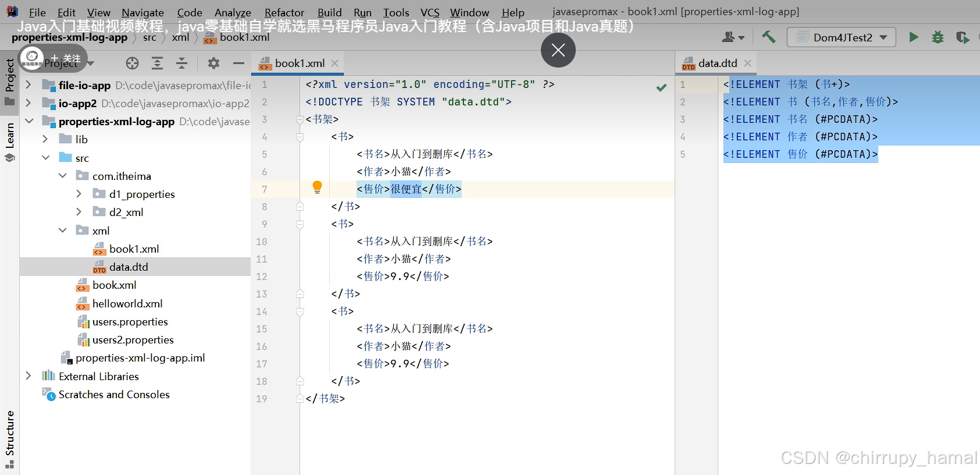Image resolution: width=980 pixels, height=475 pixels.
Task: Click the 书架 ELEMENT line in data.dtd
Action: click(786, 84)
